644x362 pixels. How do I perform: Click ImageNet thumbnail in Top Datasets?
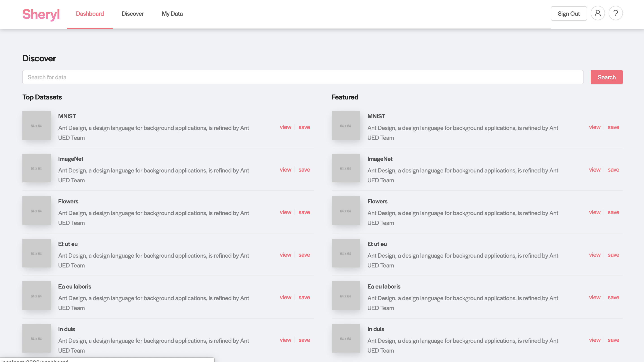click(37, 168)
